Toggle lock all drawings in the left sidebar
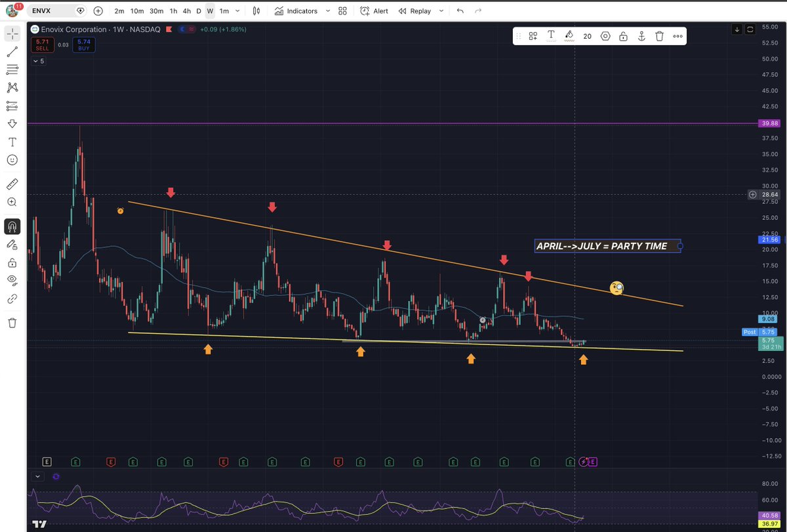Screen dimensions: 787x532 [x=12, y=262]
